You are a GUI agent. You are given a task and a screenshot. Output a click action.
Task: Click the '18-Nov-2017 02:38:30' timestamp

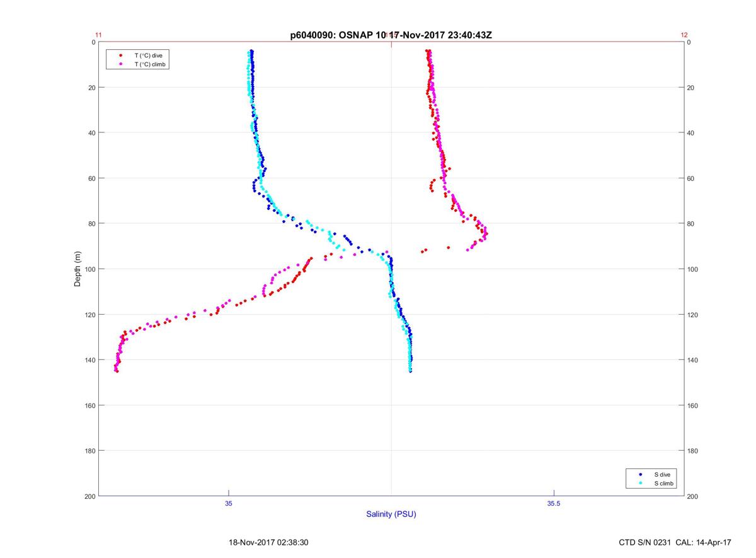[x=268, y=542]
